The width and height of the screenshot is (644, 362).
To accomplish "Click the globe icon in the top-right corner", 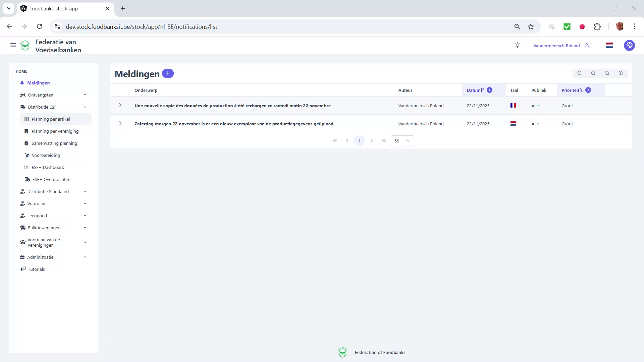I will click(629, 45).
